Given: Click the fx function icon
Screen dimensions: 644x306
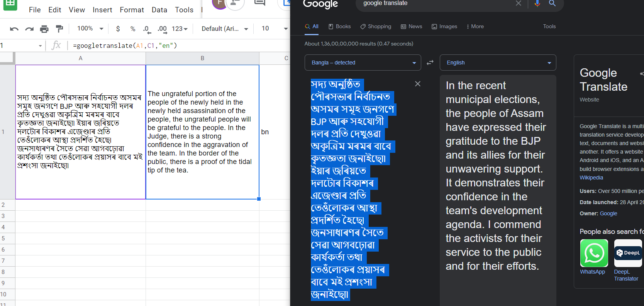Looking at the screenshot, I should click(x=56, y=46).
